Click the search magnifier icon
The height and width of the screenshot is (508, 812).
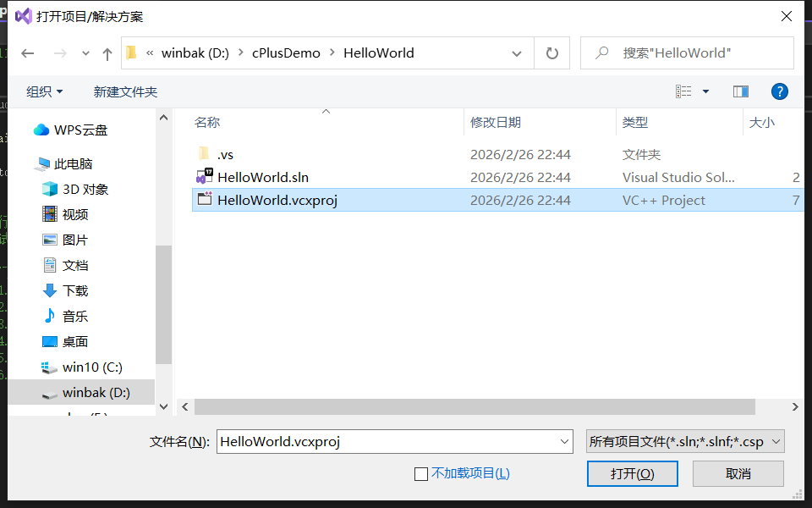[601, 52]
